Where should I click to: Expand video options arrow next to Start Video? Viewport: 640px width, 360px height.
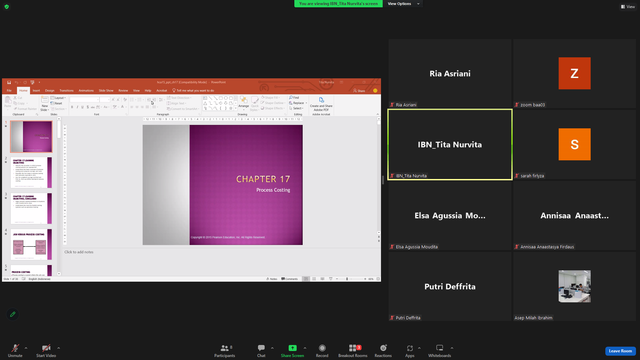[58, 348]
